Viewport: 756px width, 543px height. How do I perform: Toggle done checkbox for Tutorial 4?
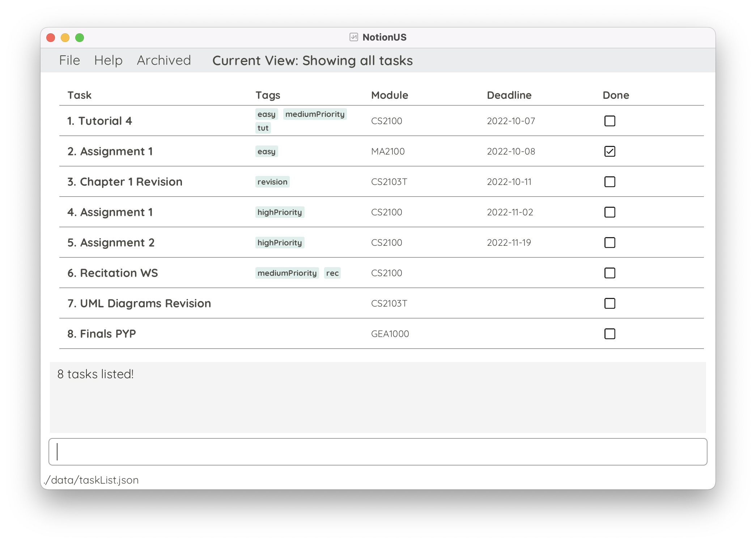(x=609, y=121)
